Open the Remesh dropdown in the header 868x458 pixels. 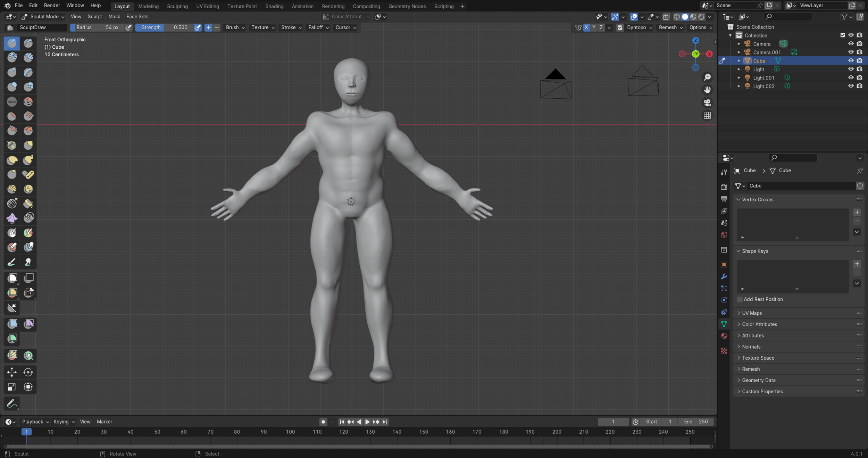pos(670,27)
